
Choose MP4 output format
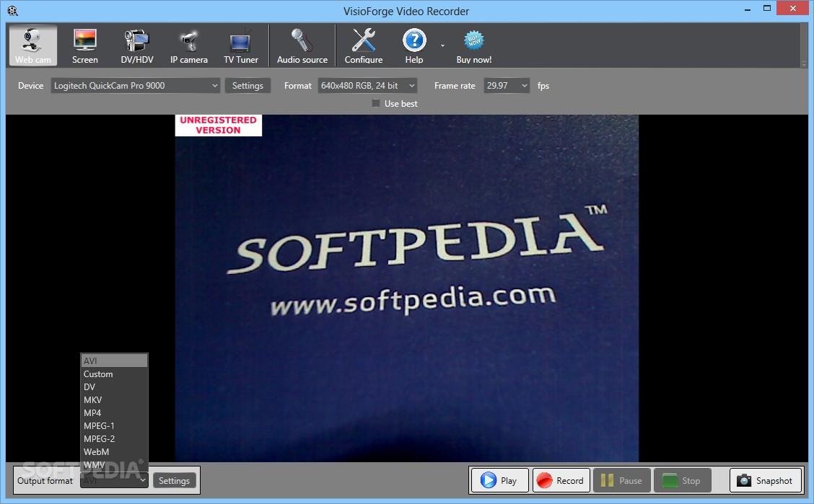click(x=114, y=412)
